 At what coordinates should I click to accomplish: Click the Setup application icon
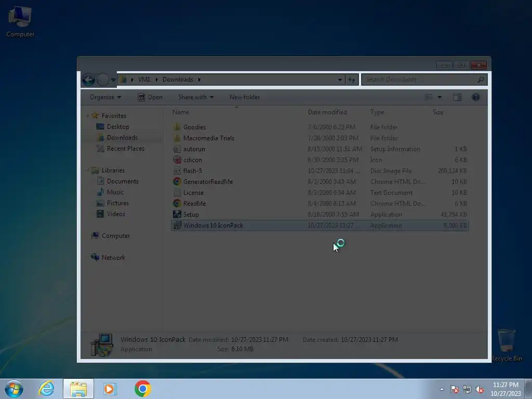click(x=177, y=214)
